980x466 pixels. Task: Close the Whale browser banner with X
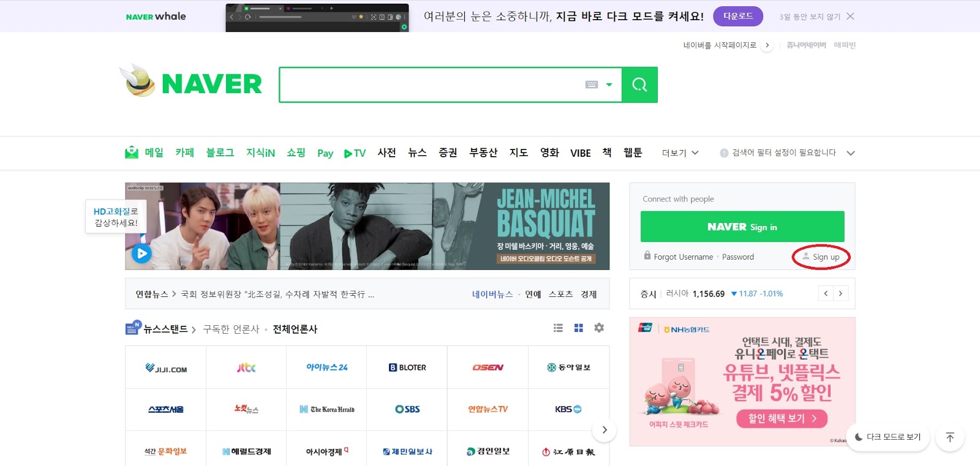coord(850,17)
